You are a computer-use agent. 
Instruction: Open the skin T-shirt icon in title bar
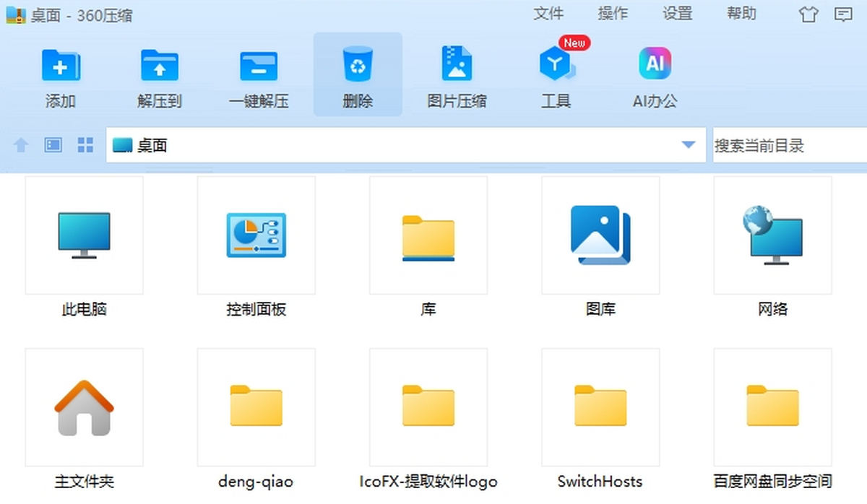[x=808, y=14]
